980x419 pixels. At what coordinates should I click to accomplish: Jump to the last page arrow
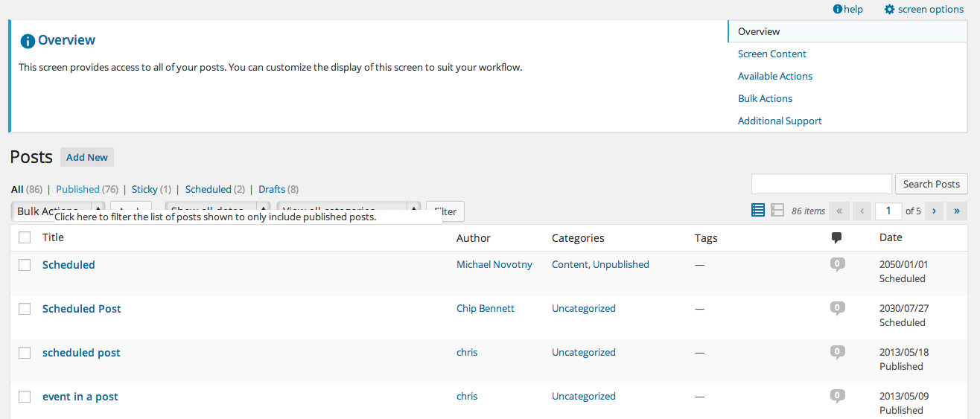[x=957, y=211]
